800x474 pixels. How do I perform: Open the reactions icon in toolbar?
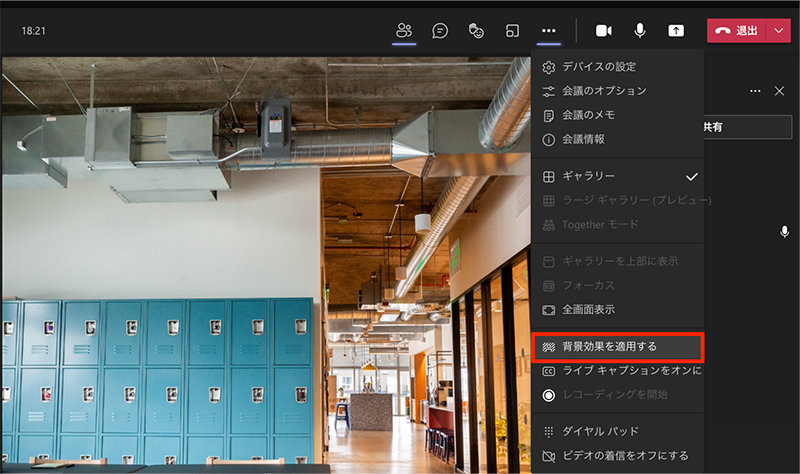[476, 31]
